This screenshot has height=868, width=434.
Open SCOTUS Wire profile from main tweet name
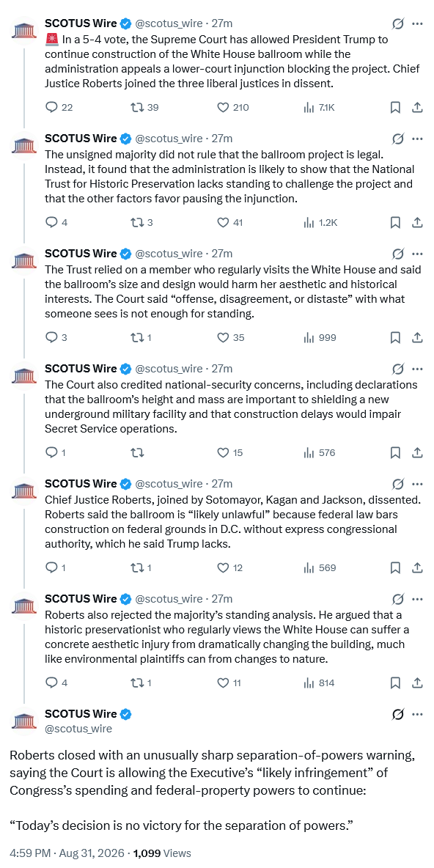81,714
